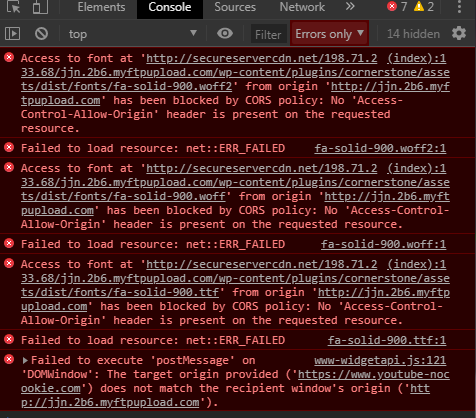476x418 pixels.
Task: Click the Filter input field
Action: click(x=268, y=34)
